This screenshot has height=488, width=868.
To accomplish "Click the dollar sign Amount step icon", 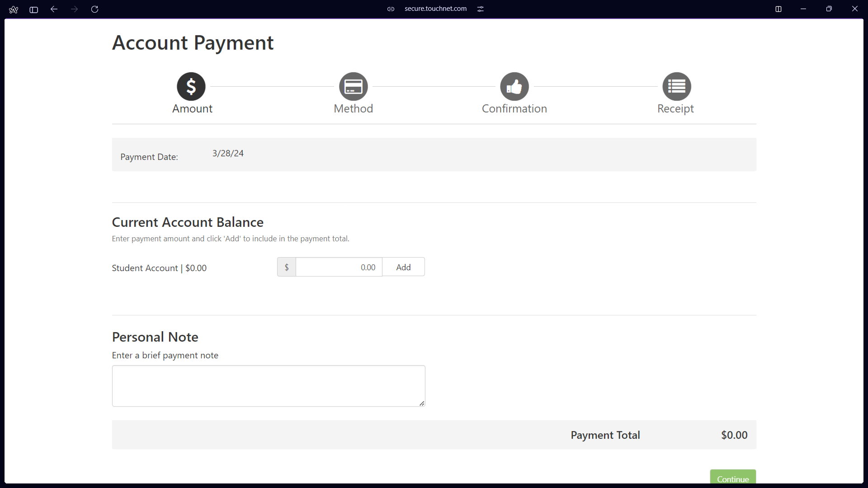I will pos(191,86).
